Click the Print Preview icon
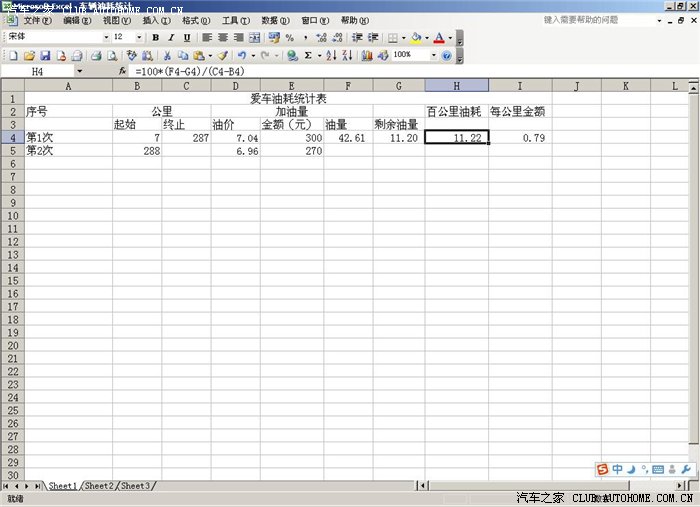700x507 pixels. pyautogui.click(x=112, y=56)
